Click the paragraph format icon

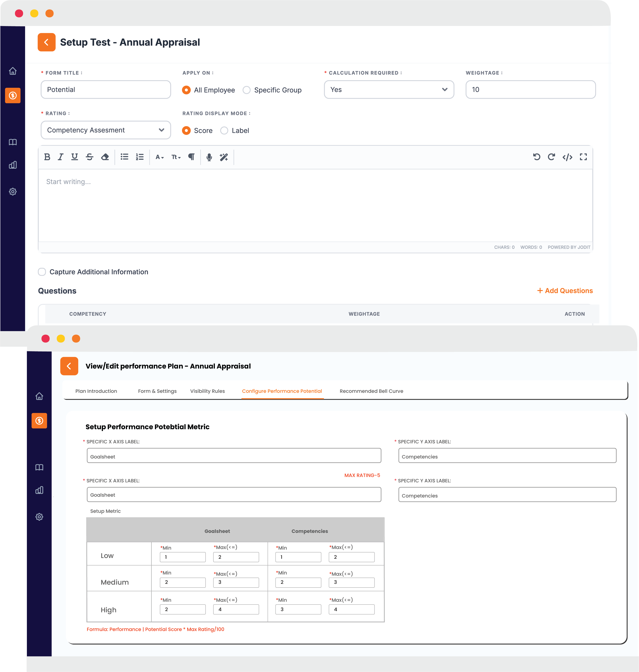191,157
